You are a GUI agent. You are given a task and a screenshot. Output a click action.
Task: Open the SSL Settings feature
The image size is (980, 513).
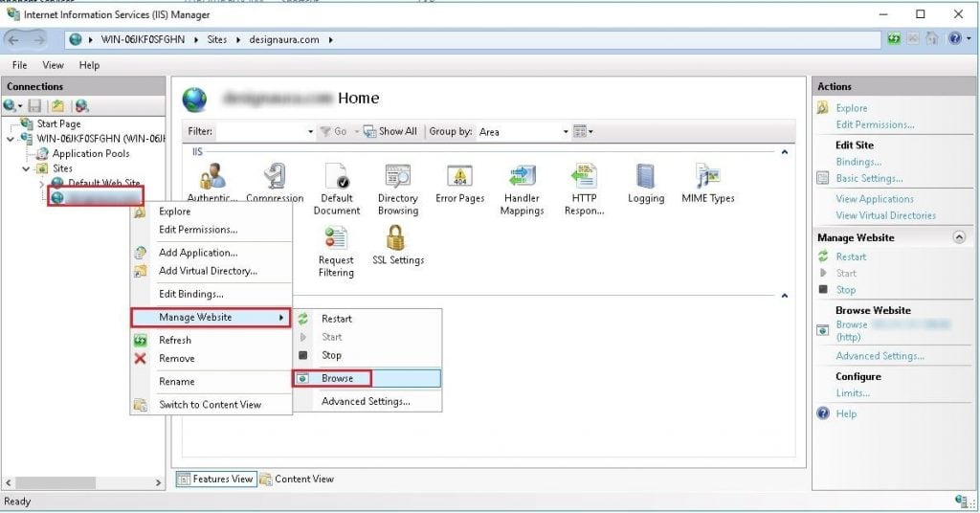(398, 246)
